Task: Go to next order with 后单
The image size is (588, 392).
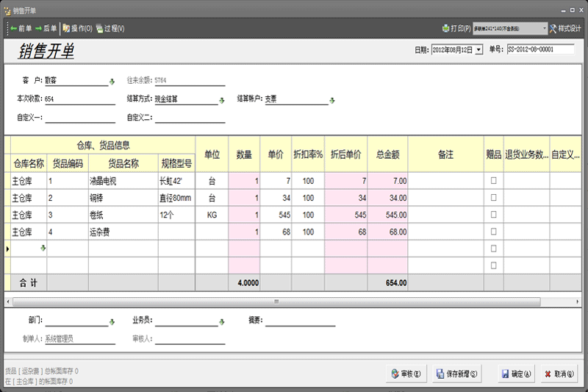Action: tap(46, 29)
